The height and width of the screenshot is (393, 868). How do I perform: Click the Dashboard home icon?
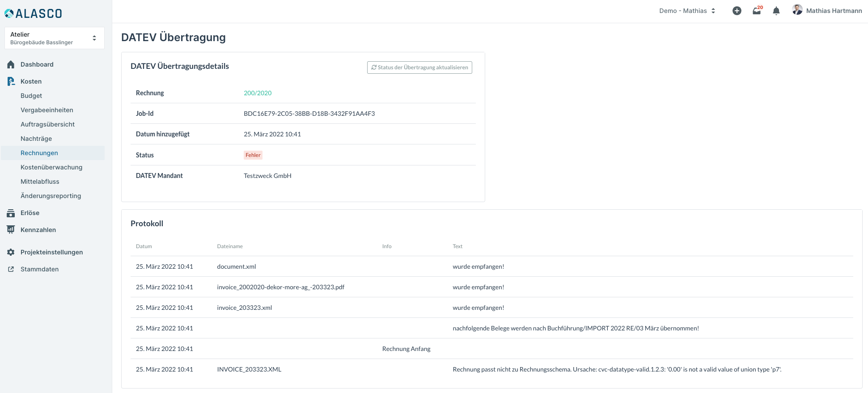pos(11,64)
